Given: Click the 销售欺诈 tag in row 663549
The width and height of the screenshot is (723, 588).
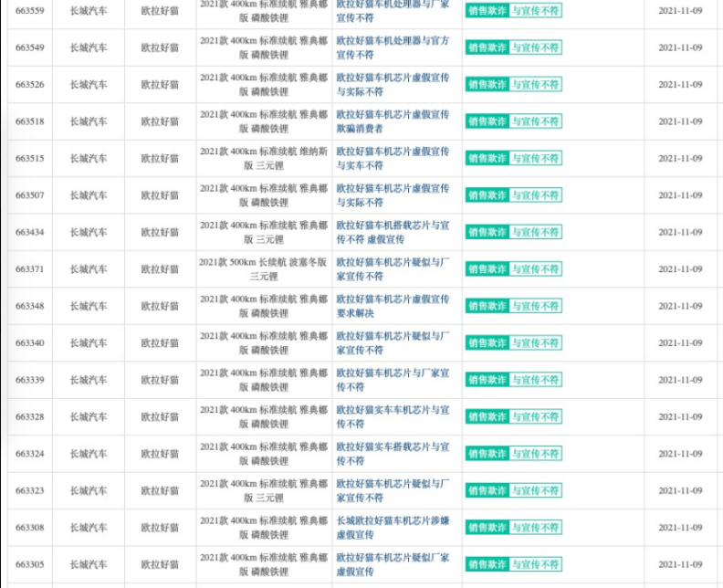Looking at the screenshot, I should (x=487, y=47).
